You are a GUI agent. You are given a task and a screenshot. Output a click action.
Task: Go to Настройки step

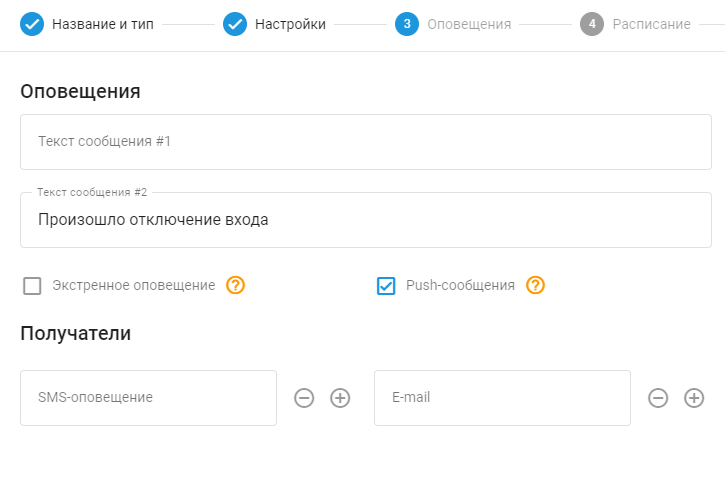[x=290, y=24]
